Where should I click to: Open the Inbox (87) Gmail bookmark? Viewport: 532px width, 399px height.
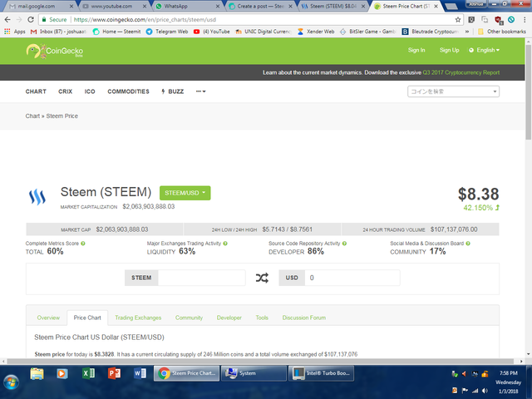click(58, 32)
